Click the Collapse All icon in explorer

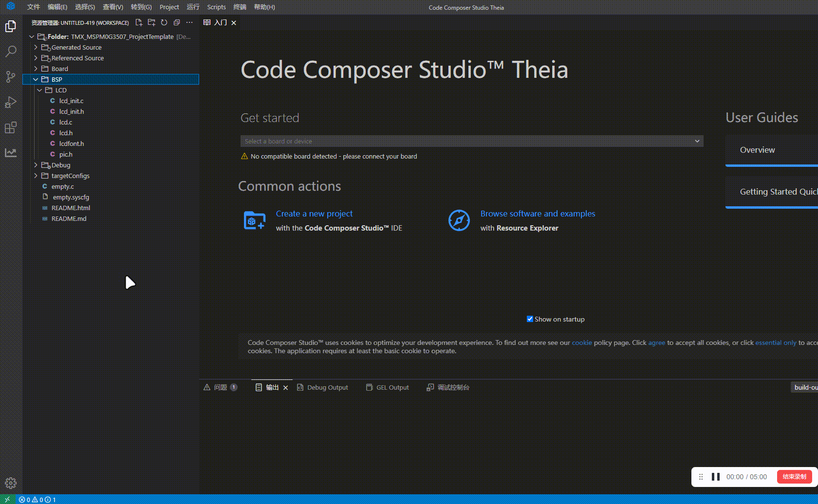177,22
